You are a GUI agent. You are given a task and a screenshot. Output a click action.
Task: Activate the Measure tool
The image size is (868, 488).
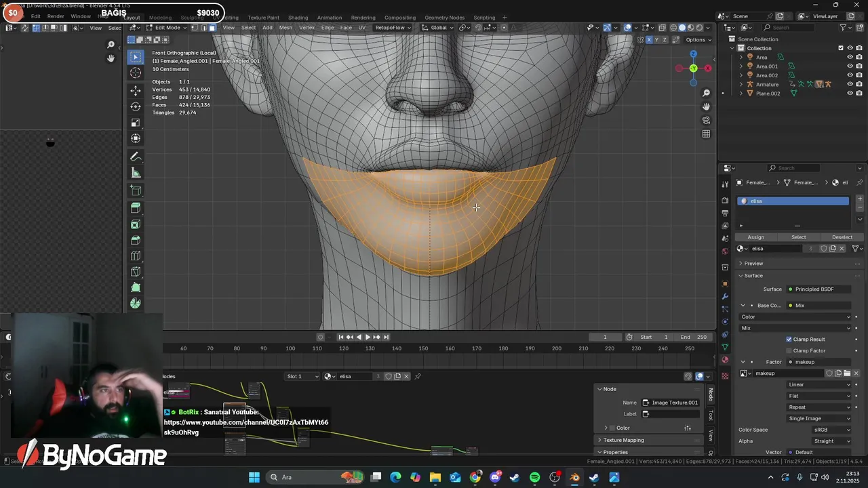tap(136, 173)
